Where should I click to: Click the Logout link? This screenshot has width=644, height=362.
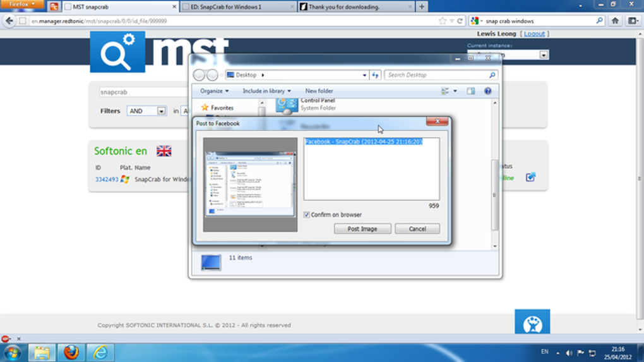534,33
